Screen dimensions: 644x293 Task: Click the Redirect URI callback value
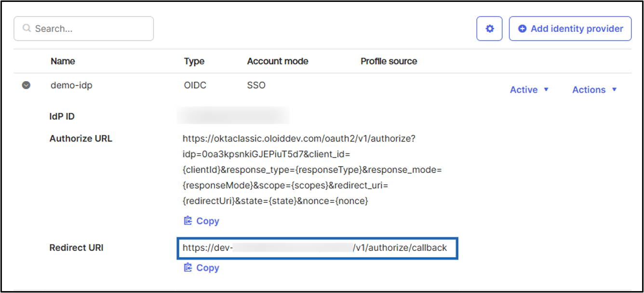click(x=317, y=248)
